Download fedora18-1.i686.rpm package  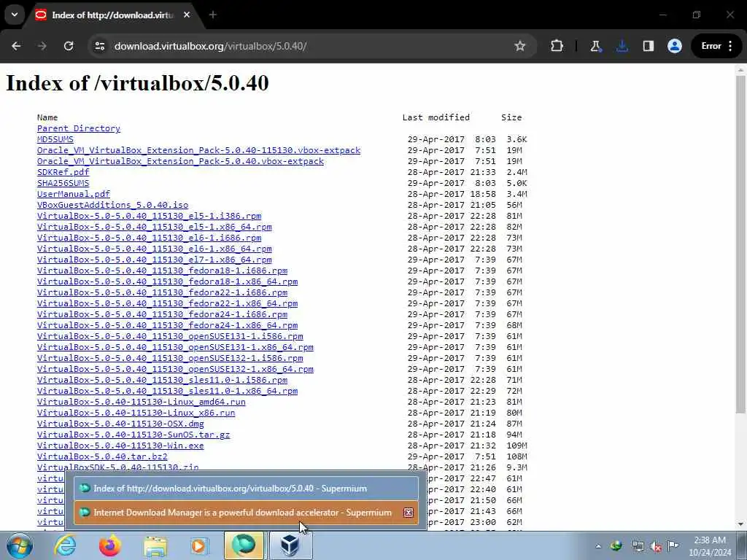162,271
